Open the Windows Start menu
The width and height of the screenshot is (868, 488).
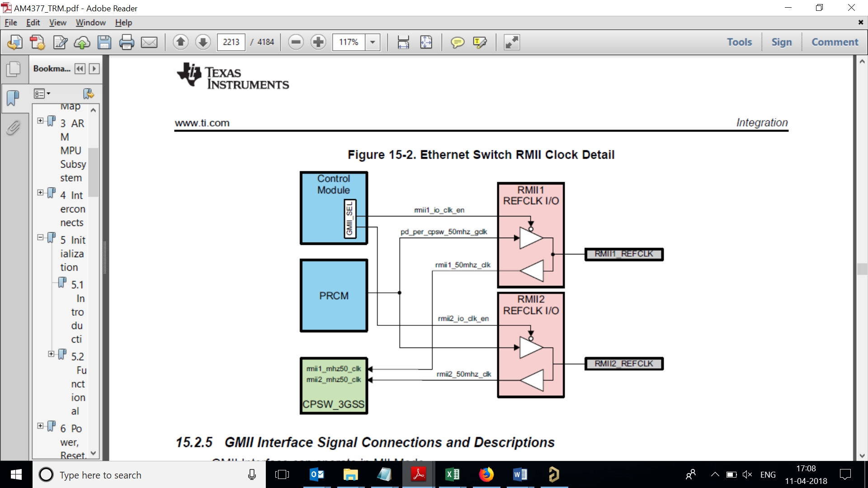16,474
